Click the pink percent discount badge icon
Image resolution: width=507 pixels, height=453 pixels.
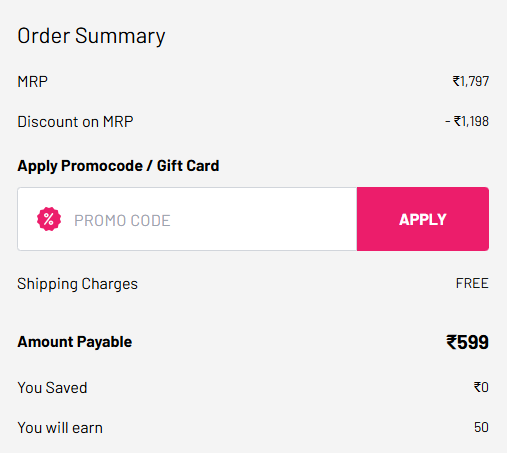pos(49,219)
